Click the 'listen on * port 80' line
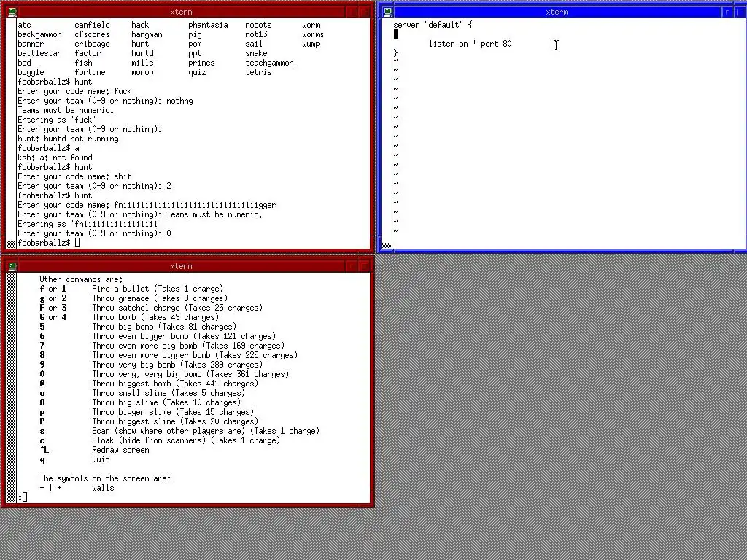Screen dimensions: 747x560 pos(471,44)
